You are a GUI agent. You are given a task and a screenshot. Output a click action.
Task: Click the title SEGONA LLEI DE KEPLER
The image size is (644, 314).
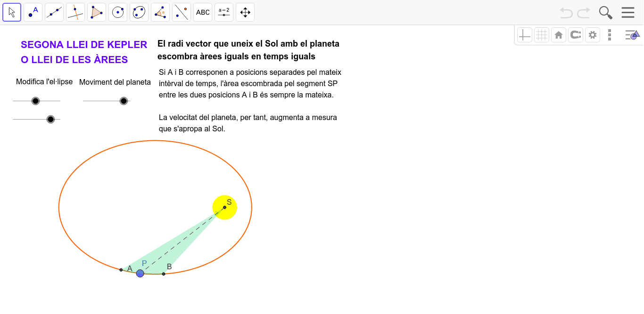84,45
